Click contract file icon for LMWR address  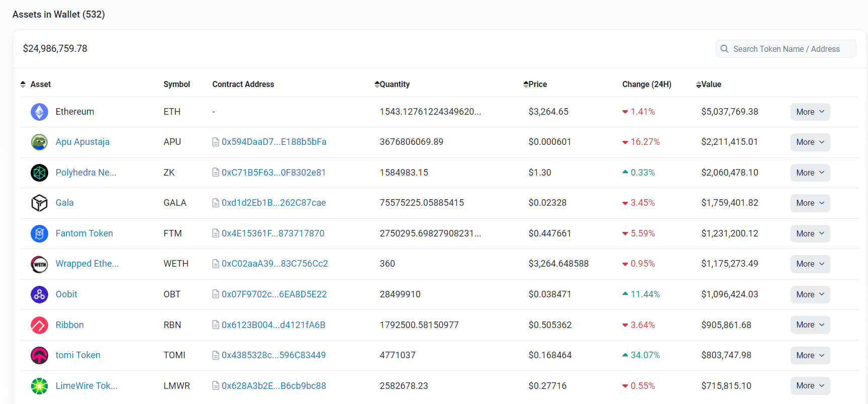pyautogui.click(x=216, y=386)
